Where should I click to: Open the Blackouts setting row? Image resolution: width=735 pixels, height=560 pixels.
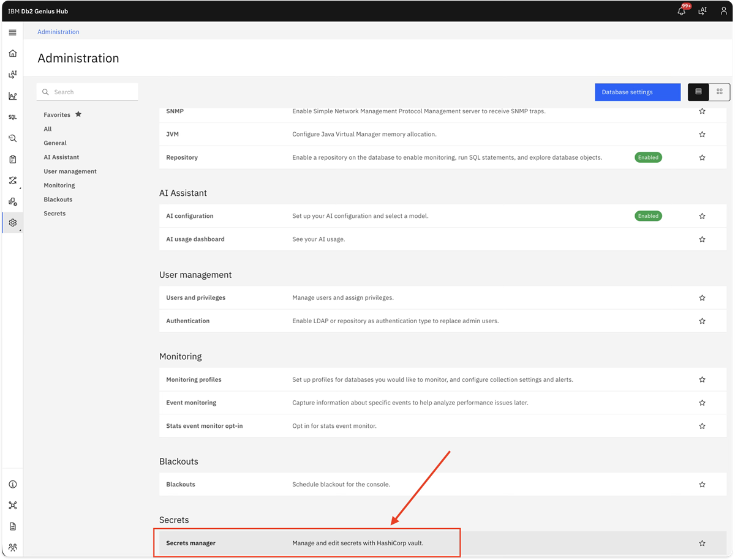443,484
